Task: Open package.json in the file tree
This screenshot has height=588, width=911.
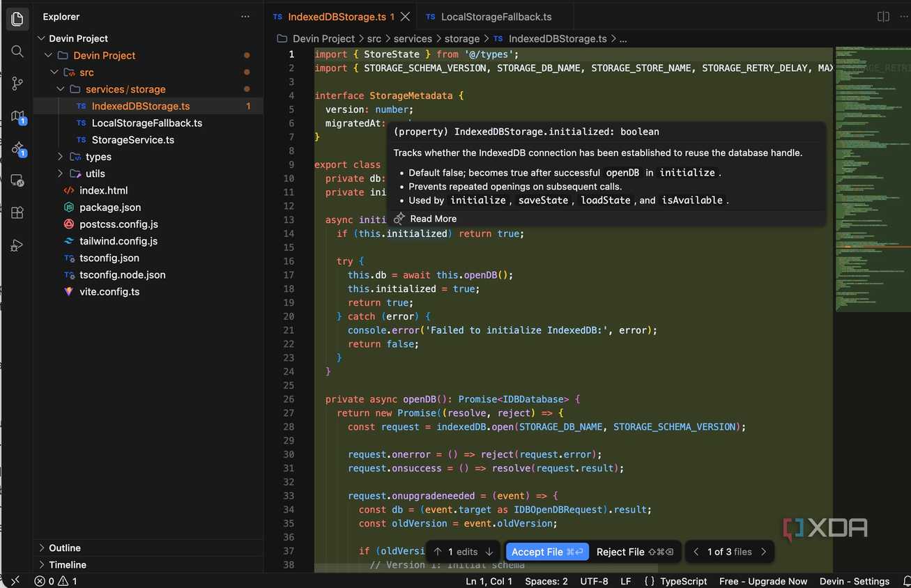Action: 110,208
